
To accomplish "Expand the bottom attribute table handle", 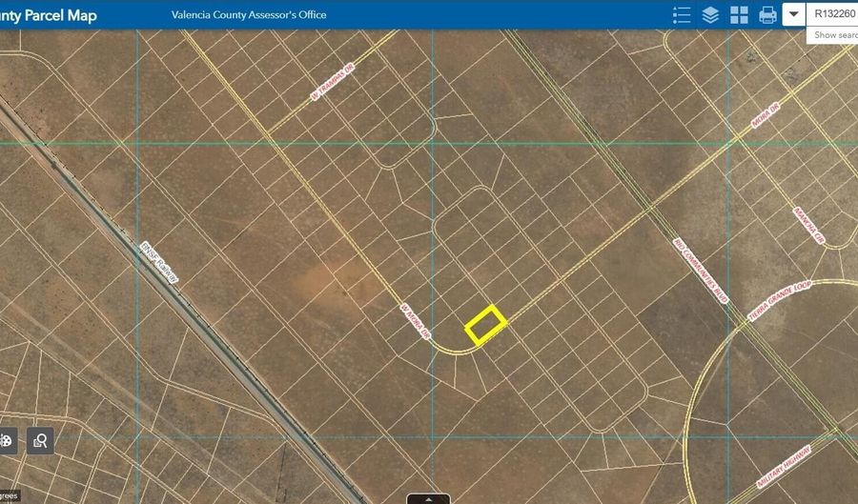I will [x=428, y=499].
